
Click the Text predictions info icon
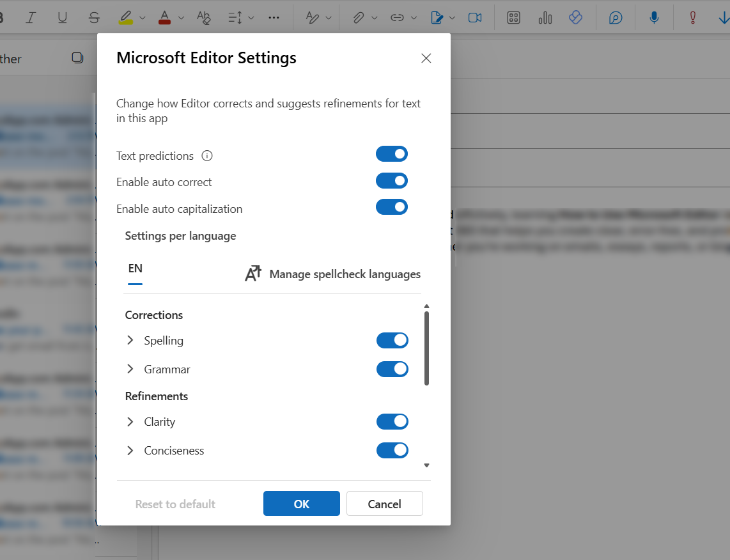(206, 155)
